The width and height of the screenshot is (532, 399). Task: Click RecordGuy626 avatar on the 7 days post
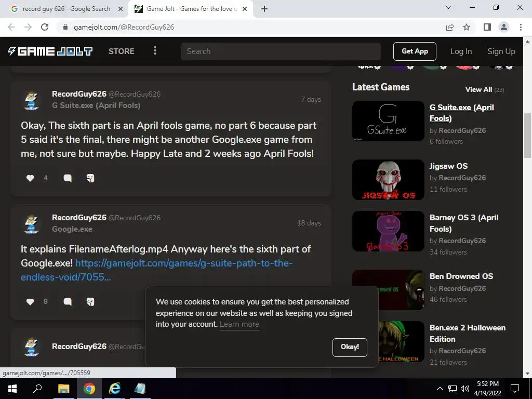[x=32, y=100]
